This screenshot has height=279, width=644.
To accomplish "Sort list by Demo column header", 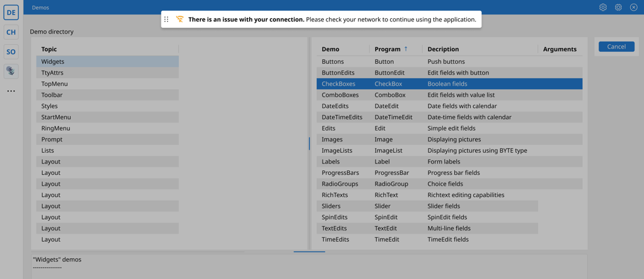I will coord(330,49).
